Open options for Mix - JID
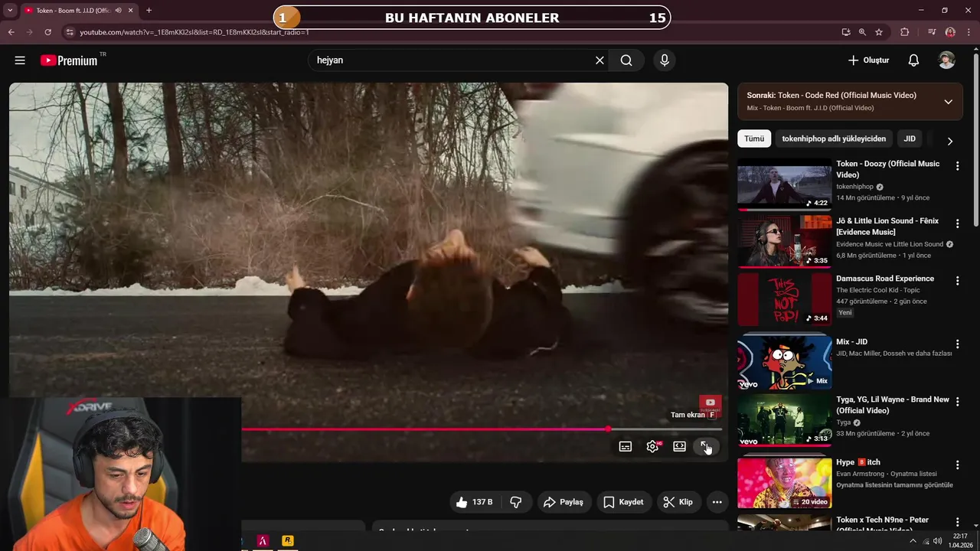The height and width of the screenshot is (551, 980). click(x=957, y=344)
